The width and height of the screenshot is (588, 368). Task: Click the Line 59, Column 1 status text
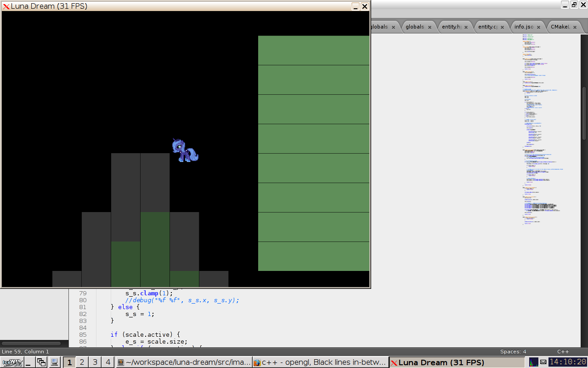click(x=26, y=351)
